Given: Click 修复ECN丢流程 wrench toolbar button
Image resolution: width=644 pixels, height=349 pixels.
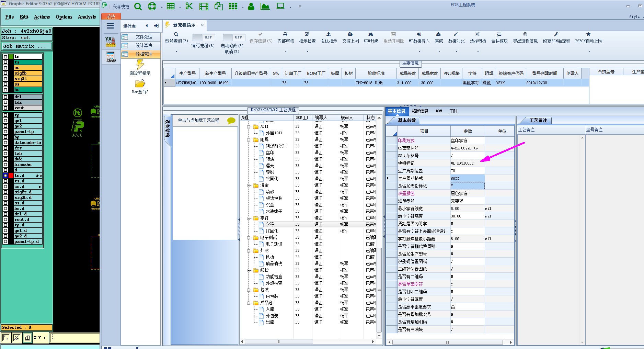Looking at the screenshot, I should tap(556, 37).
